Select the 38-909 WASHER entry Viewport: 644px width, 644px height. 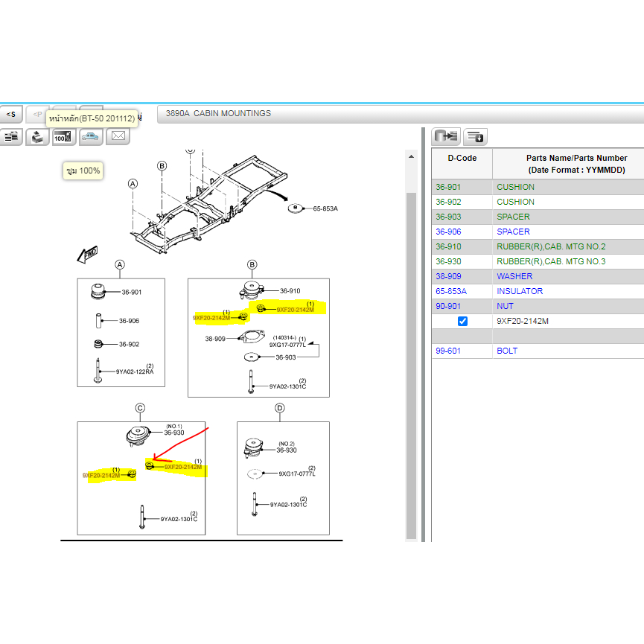(x=448, y=276)
